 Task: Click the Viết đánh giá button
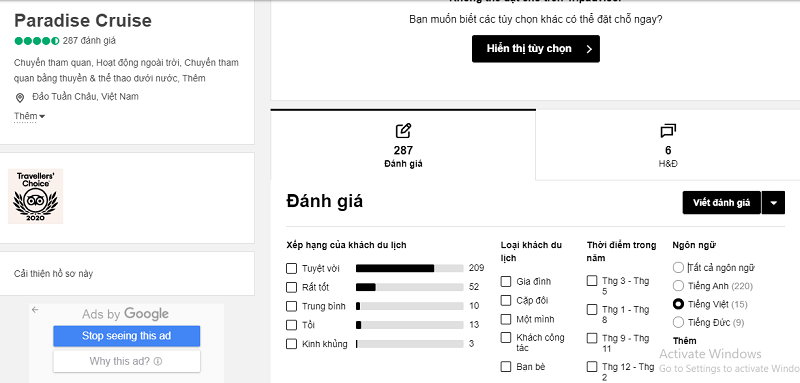721,203
